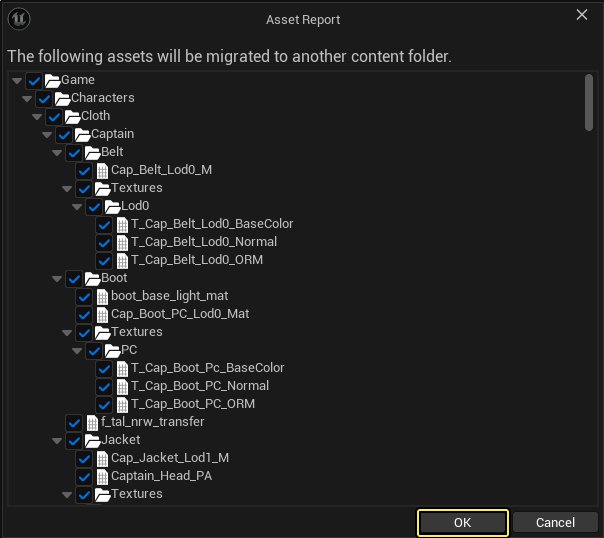The image size is (604, 538).
Task: Collapse the Cloth folder arrow
Action: [x=37, y=117]
